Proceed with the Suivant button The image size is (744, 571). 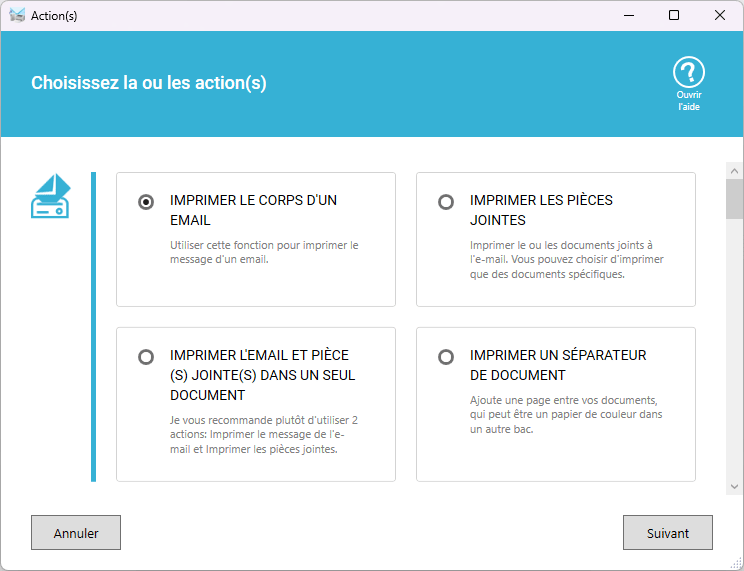point(668,533)
